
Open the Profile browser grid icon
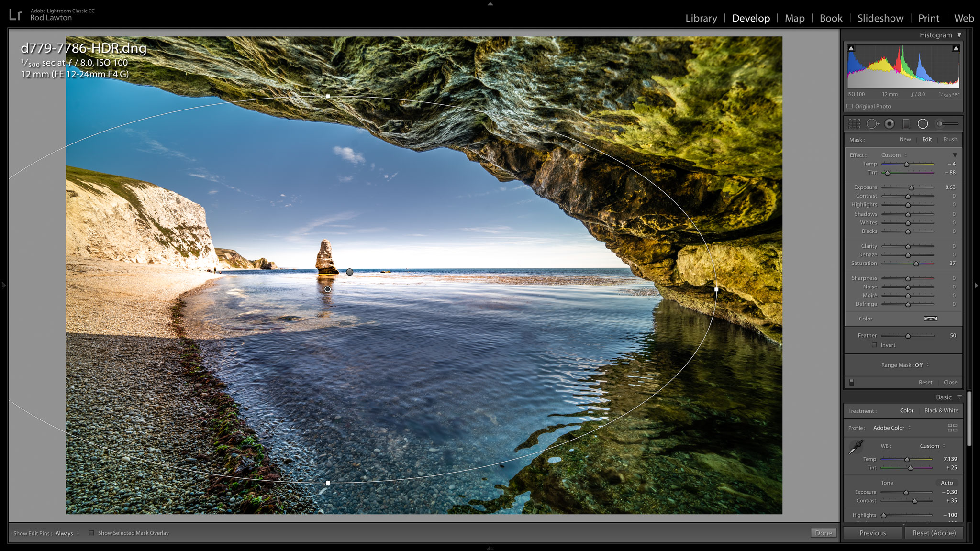pyautogui.click(x=952, y=428)
